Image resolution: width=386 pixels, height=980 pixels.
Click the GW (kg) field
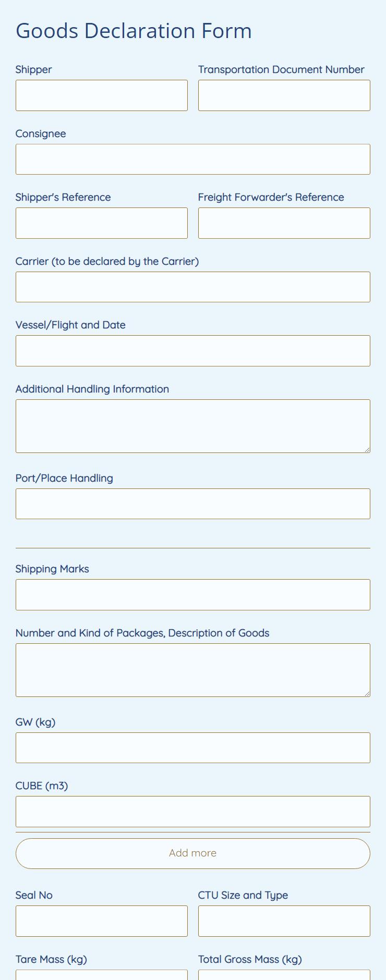tap(192, 748)
